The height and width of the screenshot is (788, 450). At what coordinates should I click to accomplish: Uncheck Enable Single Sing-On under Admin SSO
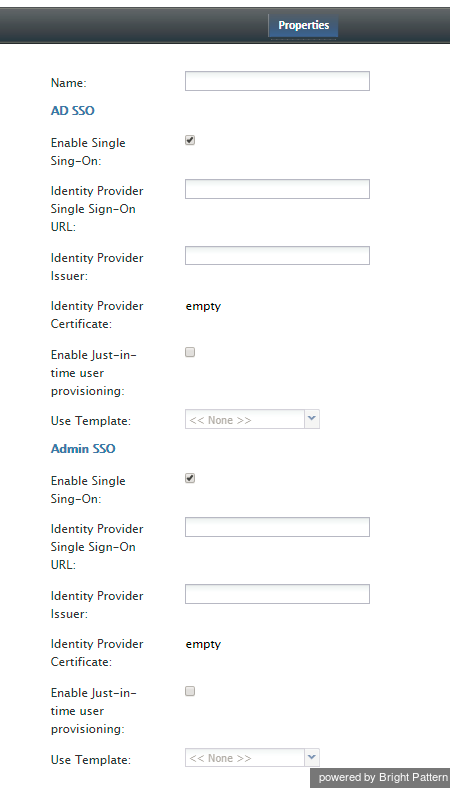click(x=190, y=478)
